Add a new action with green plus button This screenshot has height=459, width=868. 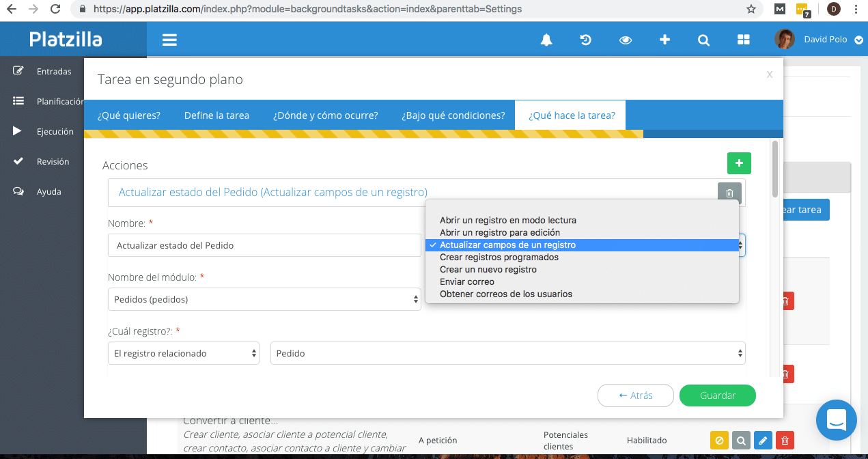(739, 164)
